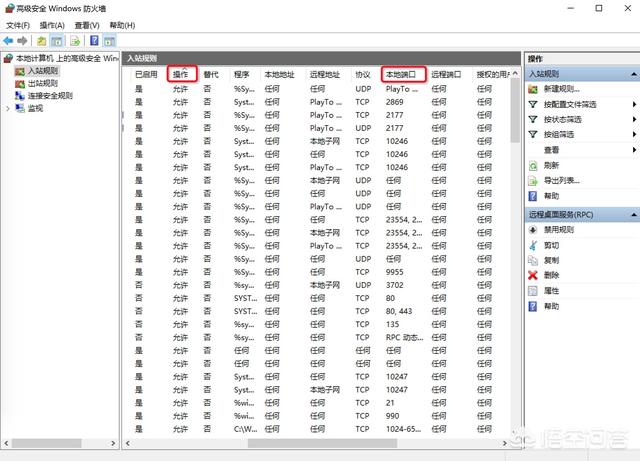Open the 查看 submenu arrow in the actions pane

pos(634,150)
